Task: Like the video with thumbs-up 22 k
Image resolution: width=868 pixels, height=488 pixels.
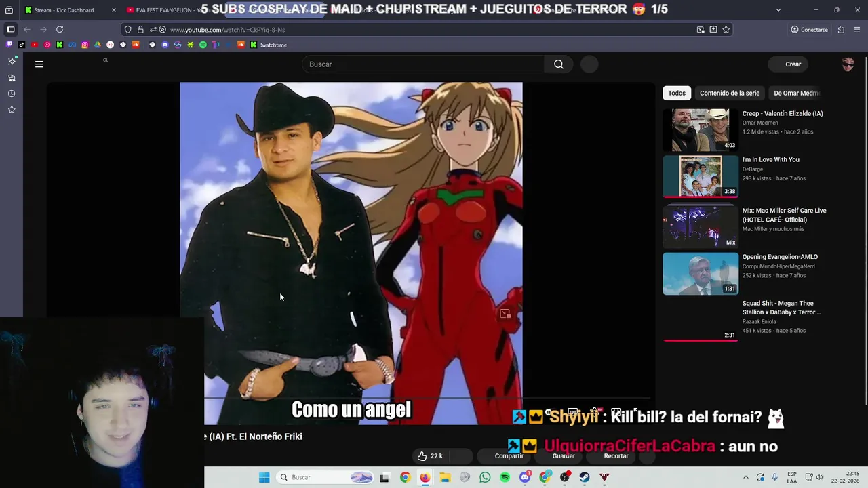Action: pyautogui.click(x=430, y=456)
